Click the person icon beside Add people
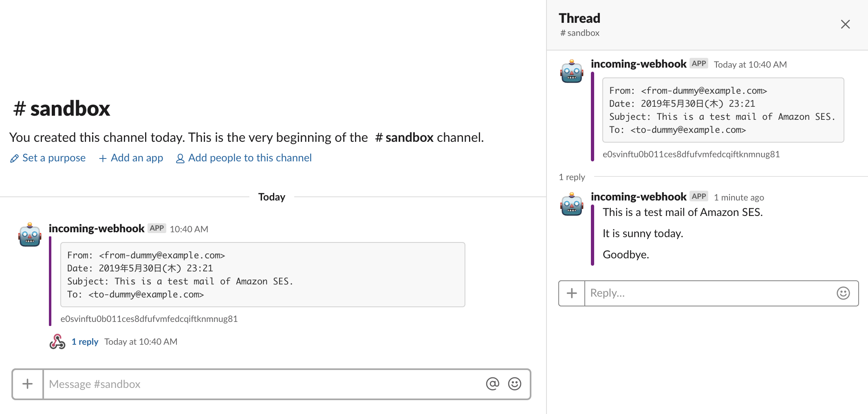This screenshot has height=414, width=868. [180, 158]
